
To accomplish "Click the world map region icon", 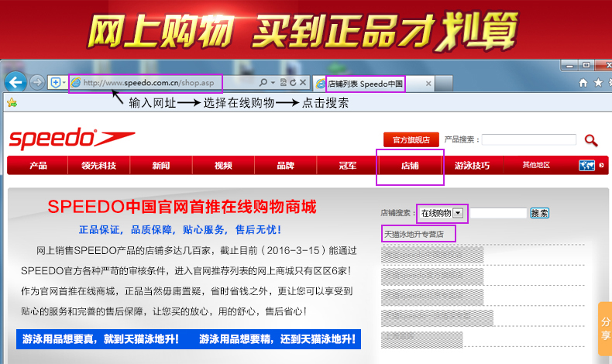I will 586,166.
